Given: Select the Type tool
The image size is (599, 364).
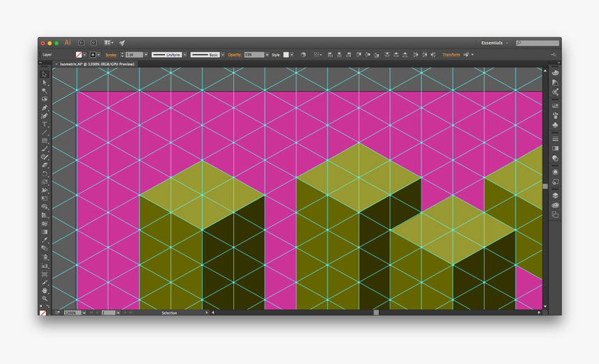Looking at the screenshot, I should pos(45,124).
